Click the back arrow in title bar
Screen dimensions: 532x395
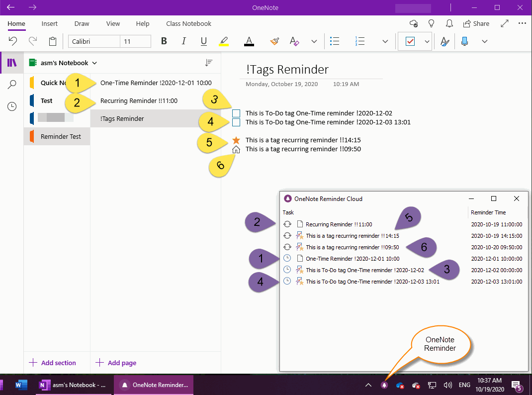coord(11,7)
